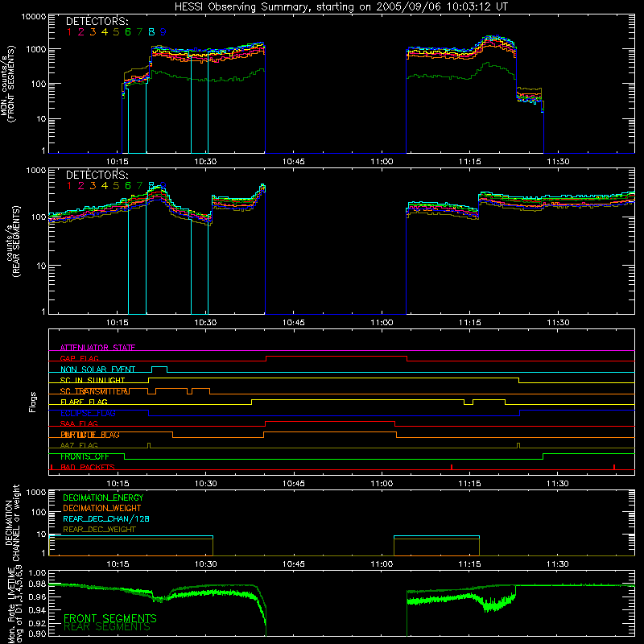Image resolution: width=644 pixels, height=644 pixels.
Task: Click the FLARE_FLAG label
Action: (x=84, y=402)
